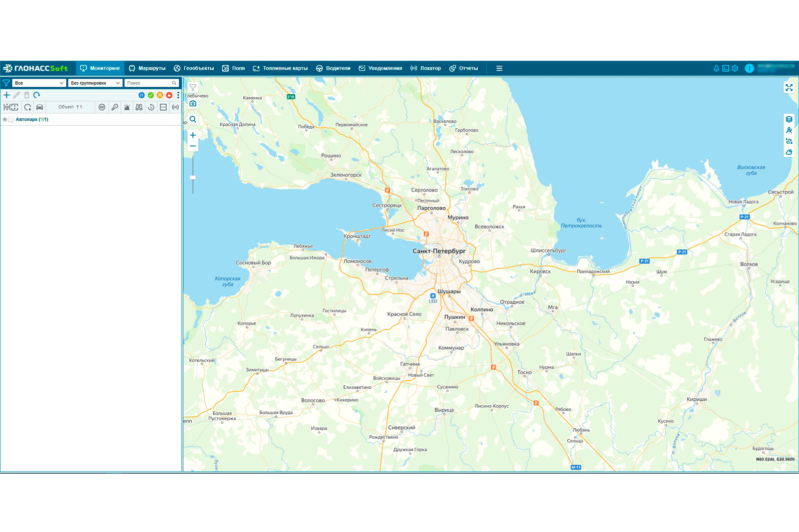Toggle the green checkmark status filter
The width and height of the screenshot is (799, 532).
151,95
